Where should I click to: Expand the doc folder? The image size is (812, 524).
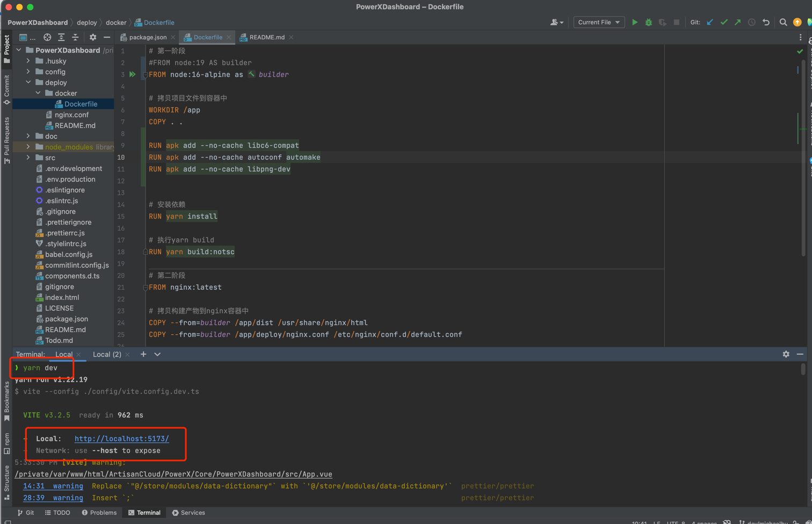[28, 136]
